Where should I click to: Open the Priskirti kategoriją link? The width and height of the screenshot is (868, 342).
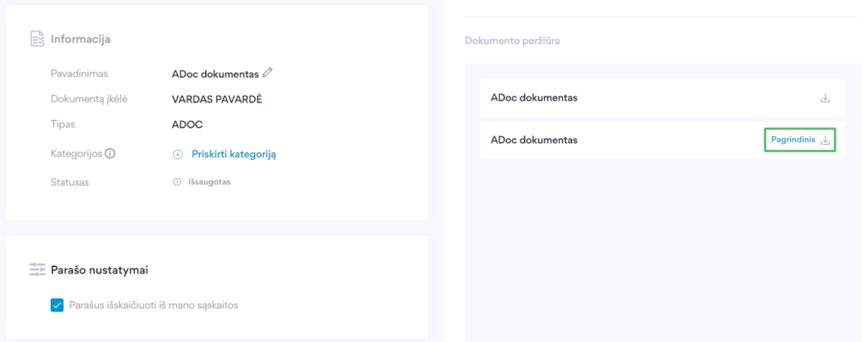[x=234, y=154]
